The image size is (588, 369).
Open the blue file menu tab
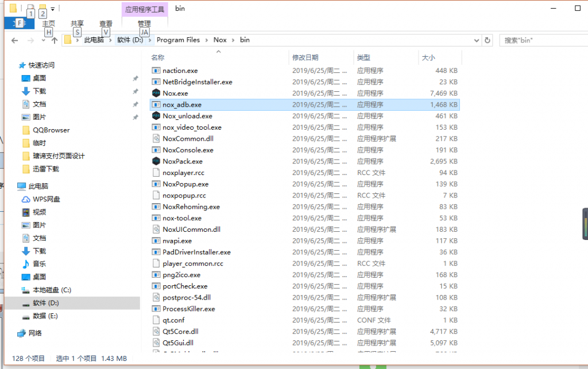point(19,23)
